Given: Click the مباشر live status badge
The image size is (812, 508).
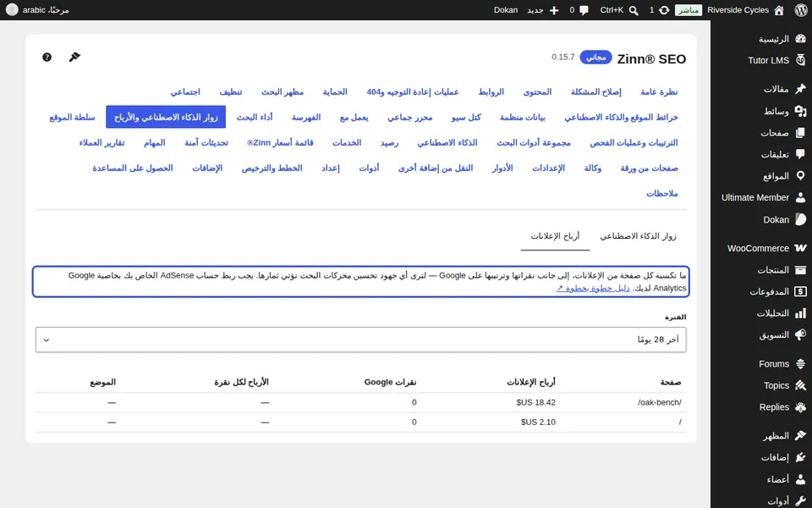Looking at the screenshot, I should coord(689,10).
